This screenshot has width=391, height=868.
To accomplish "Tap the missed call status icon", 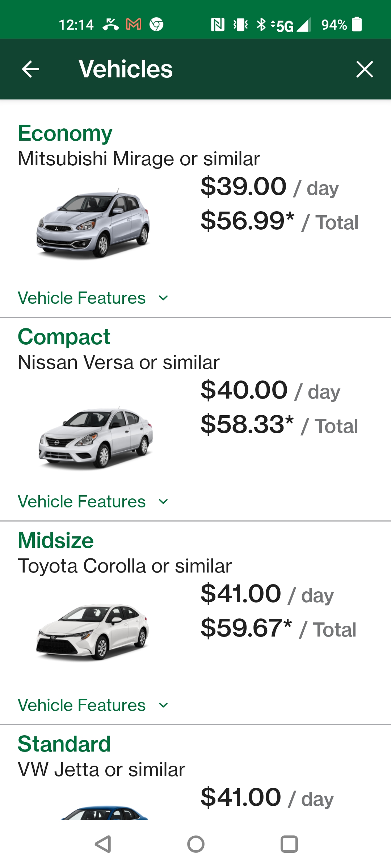I will [x=110, y=25].
